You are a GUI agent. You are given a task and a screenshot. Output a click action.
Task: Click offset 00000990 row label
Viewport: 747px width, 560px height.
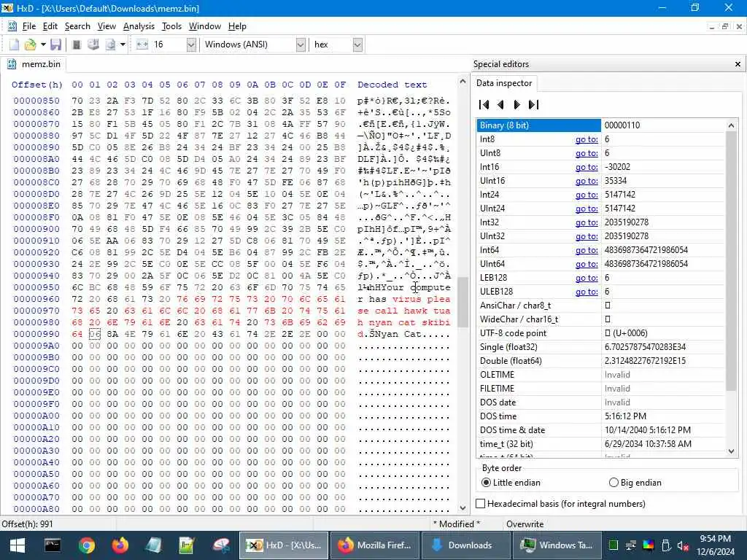(36, 334)
